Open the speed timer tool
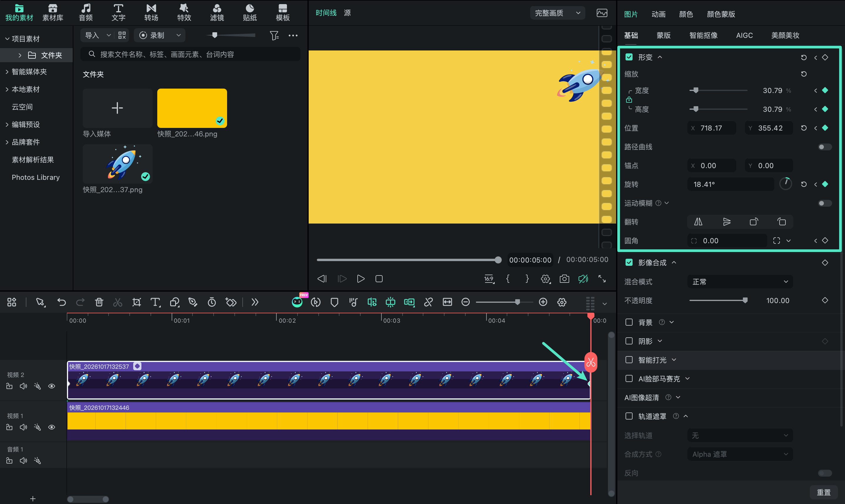Viewport: 845px width, 504px height. 212,302
